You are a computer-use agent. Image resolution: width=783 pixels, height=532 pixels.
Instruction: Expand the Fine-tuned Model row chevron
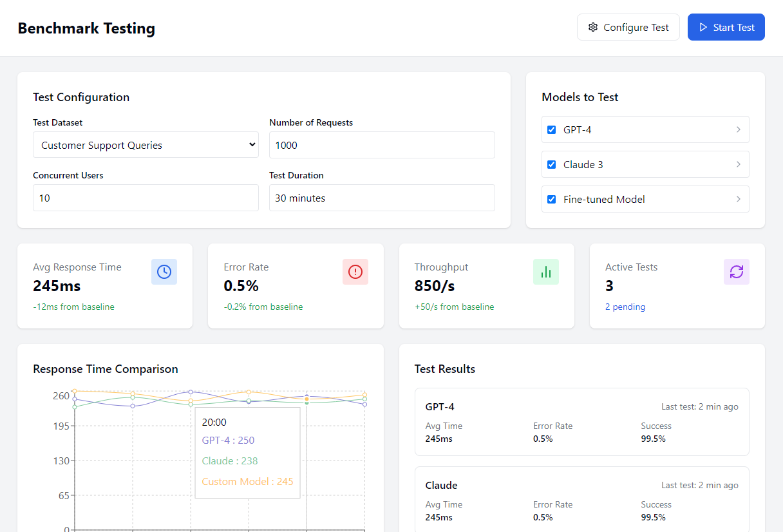click(738, 199)
